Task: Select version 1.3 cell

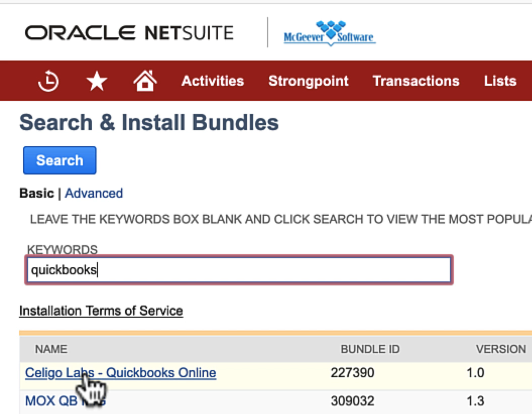Action: point(476,401)
